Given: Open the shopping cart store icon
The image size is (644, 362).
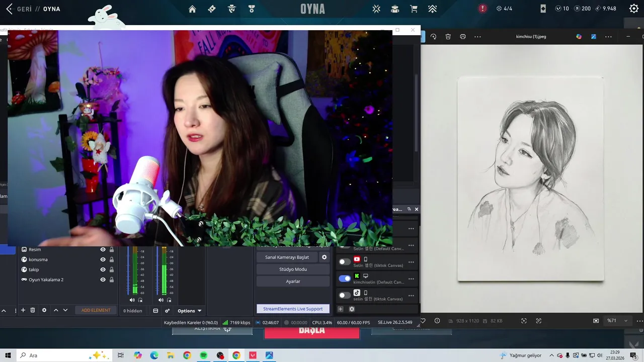Looking at the screenshot, I should click(414, 9).
